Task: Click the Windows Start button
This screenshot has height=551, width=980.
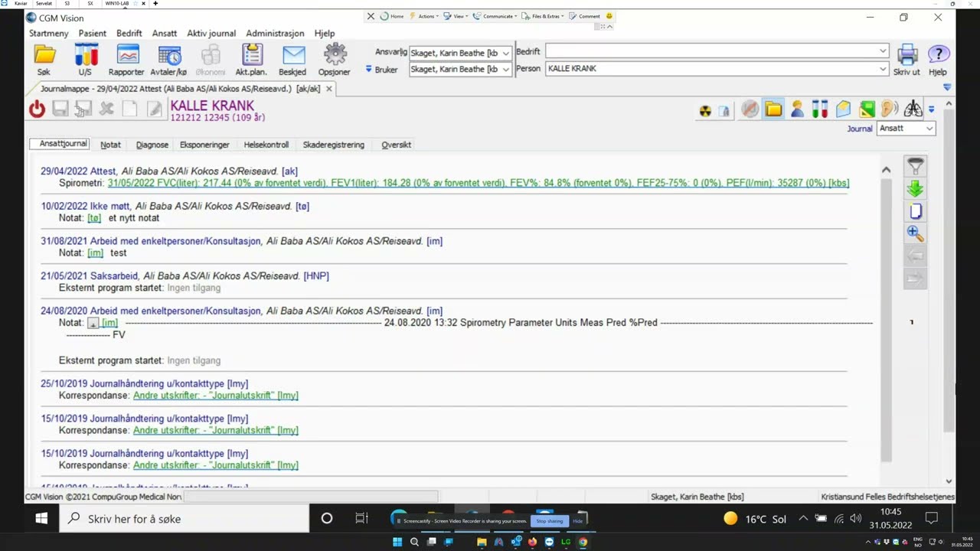Action: 41,518
